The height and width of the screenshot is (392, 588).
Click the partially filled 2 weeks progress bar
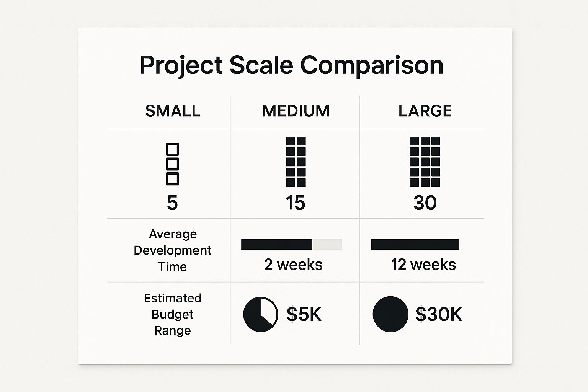pyautogui.click(x=291, y=244)
